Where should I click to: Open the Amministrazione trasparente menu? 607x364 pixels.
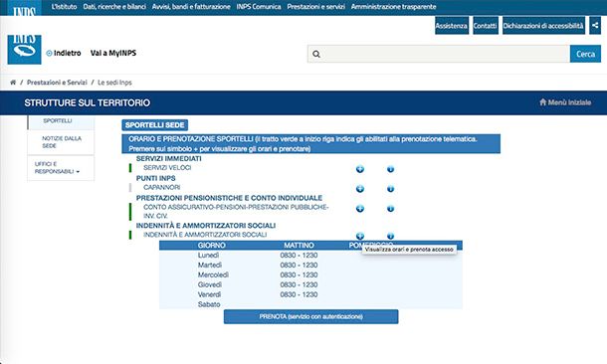point(393,7)
